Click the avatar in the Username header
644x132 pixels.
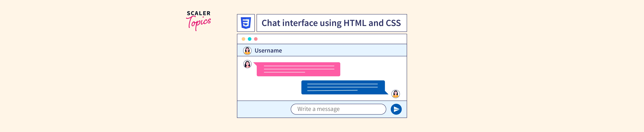(x=247, y=51)
